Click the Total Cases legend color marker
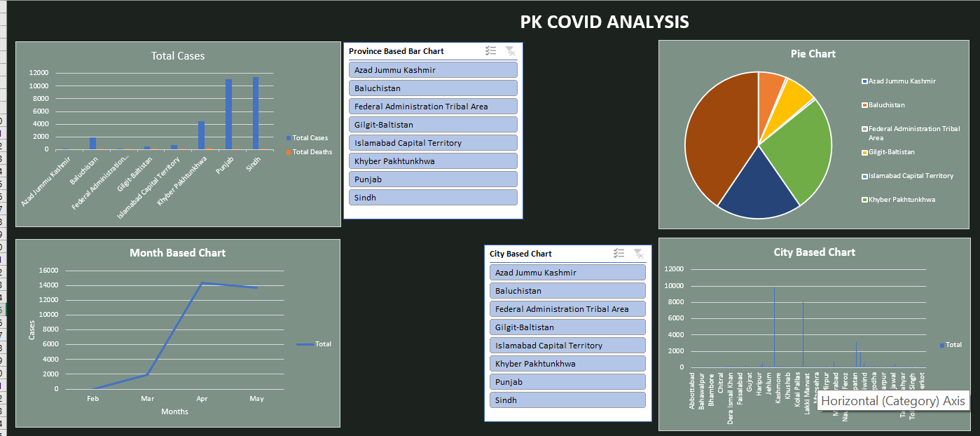The width and height of the screenshot is (980, 436). pyautogui.click(x=289, y=138)
